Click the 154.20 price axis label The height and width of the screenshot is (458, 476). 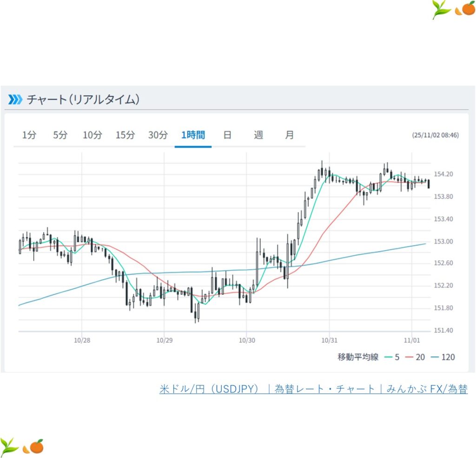click(x=443, y=174)
